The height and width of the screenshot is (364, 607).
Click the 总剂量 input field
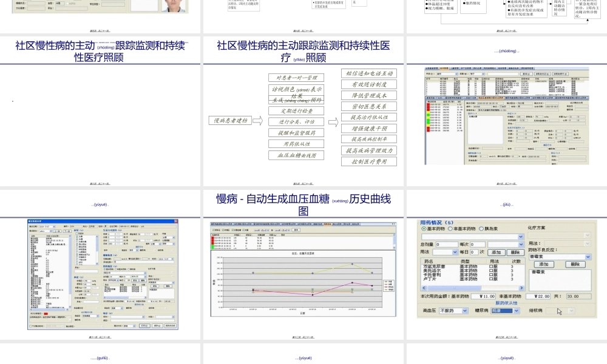tap(447, 244)
